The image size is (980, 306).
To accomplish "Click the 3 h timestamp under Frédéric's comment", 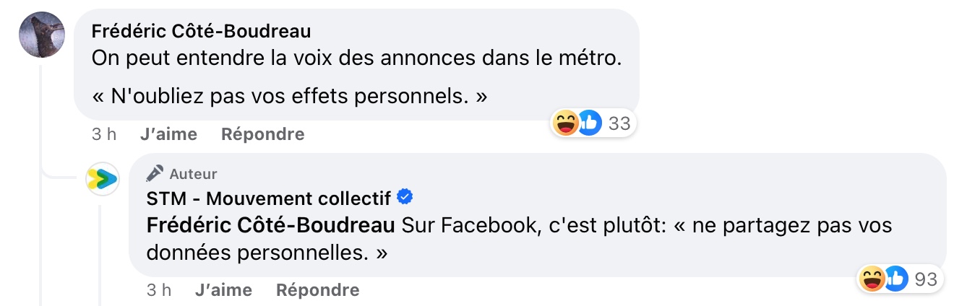I will click(x=104, y=134).
